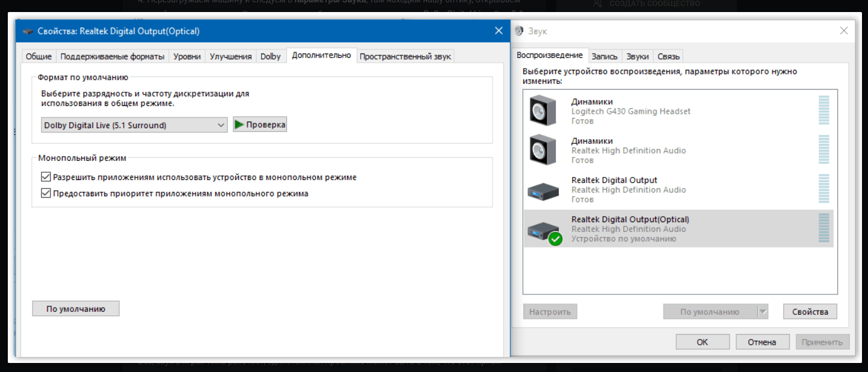Confirm with OK in Звук window
The height and width of the screenshot is (372, 868).
pos(703,342)
